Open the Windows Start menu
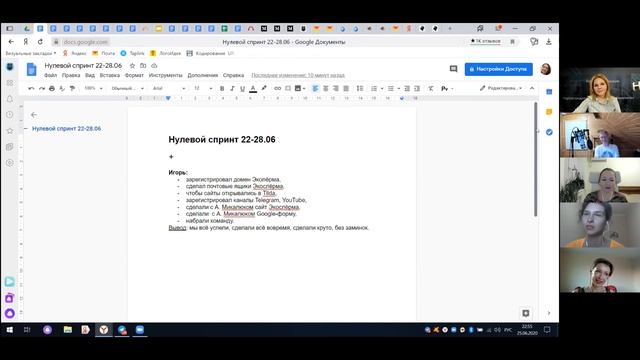Viewport: 640px width, 360px height. [10, 330]
